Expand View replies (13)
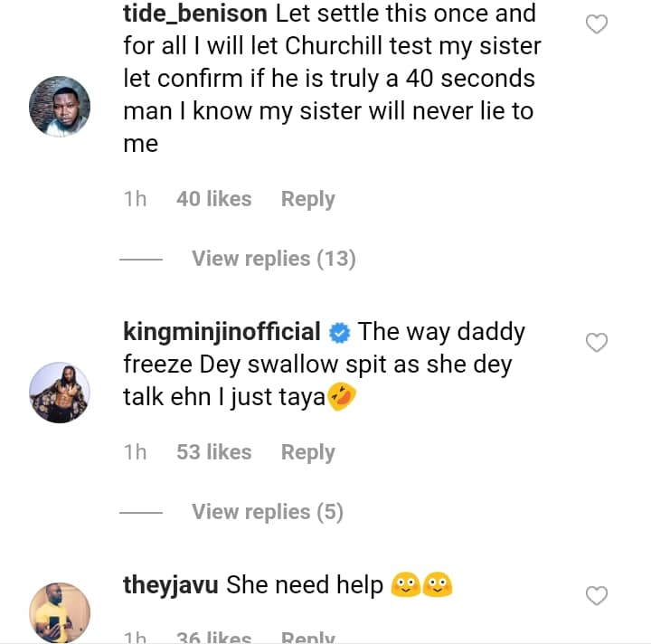Viewport: 651px width, 644px height. [273, 259]
